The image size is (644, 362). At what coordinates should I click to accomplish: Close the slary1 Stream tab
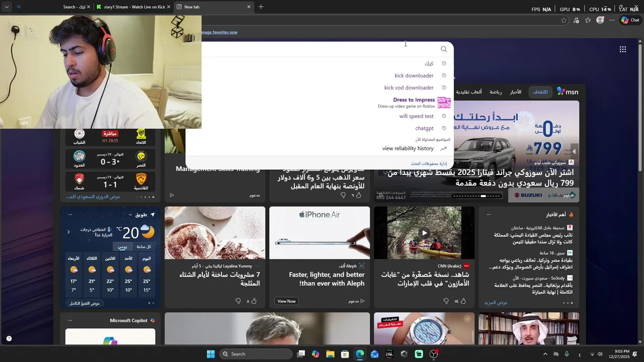pos(169,7)
